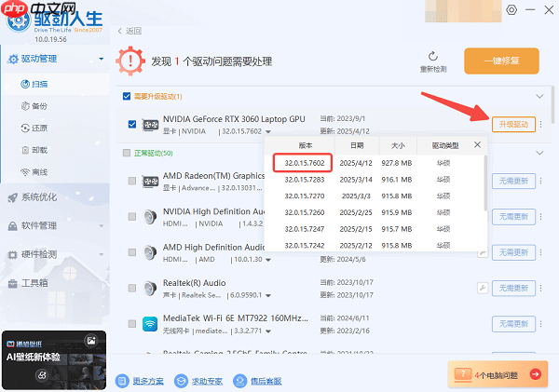Click 升级驱动 for NVIDIA RTX 3060

(x=513, y=125)
